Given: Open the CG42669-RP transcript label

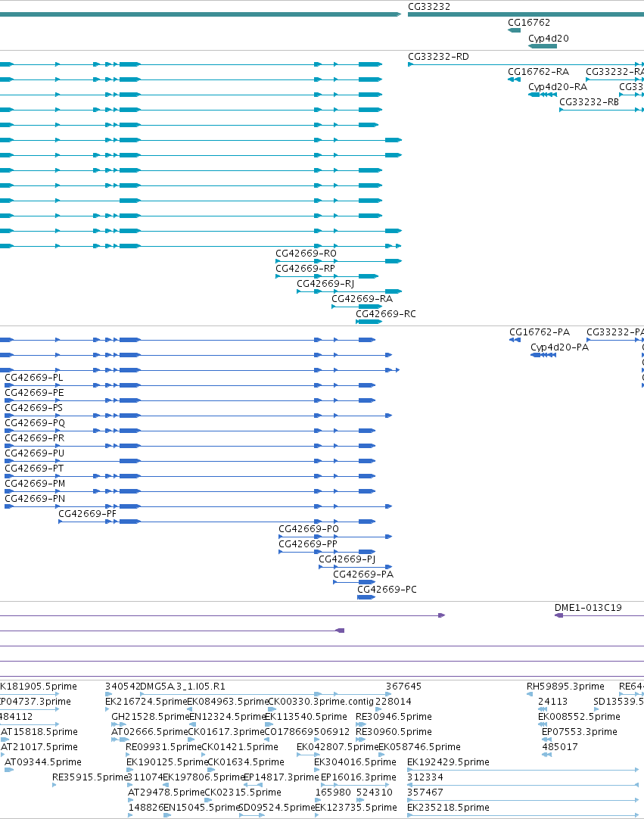Looking at the screenshot, I should coord(306,269).
